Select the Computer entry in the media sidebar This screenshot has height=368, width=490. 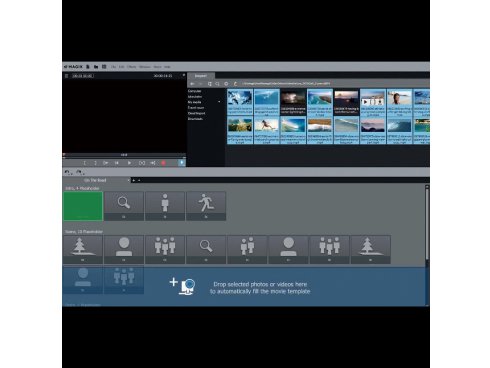(x=194, y=91)
